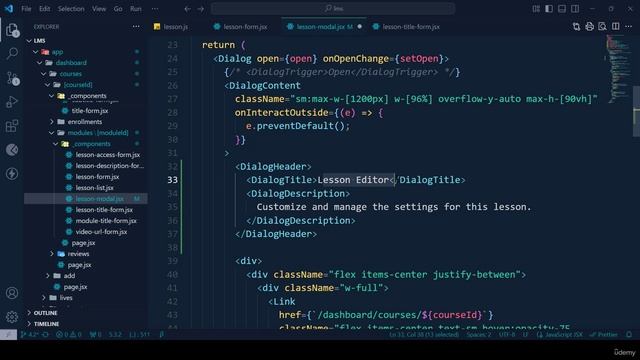This screenshot has width=640, height=360.
Task: Open the View menu
Action: coord(99,9)
